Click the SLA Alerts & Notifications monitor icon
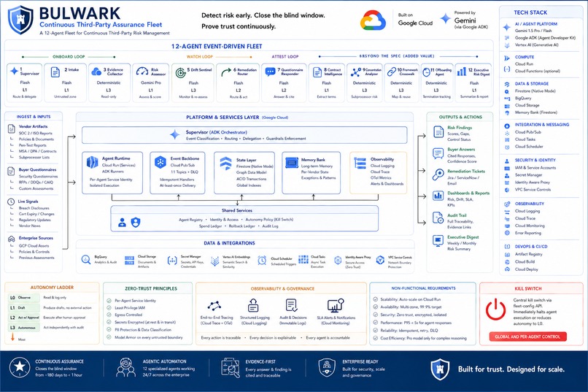The width and height of the screenshot is (588, 392). click(x=336, y=305)
